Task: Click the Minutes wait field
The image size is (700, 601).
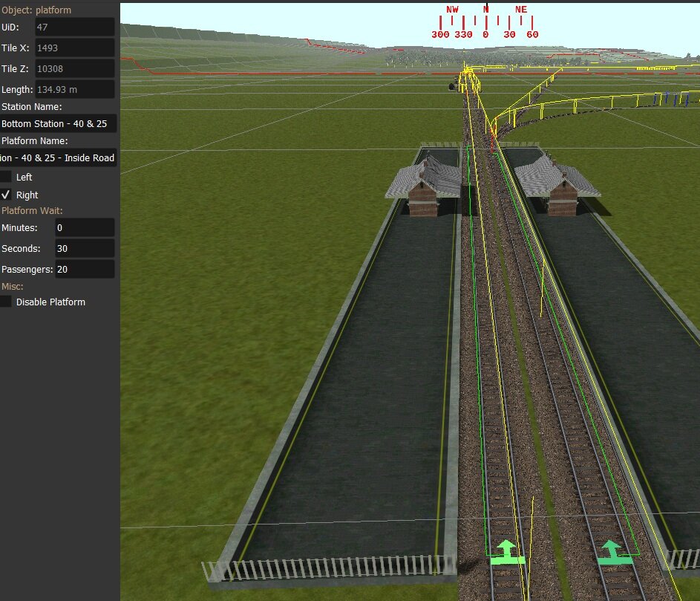Action: click(x=84, y=228)
